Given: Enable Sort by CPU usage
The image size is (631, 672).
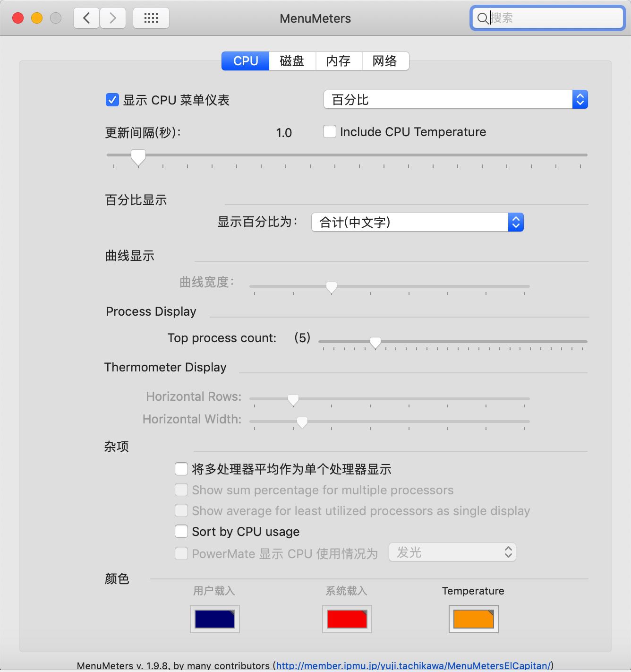Looking at the screenshot, I should tap(181, 531).
